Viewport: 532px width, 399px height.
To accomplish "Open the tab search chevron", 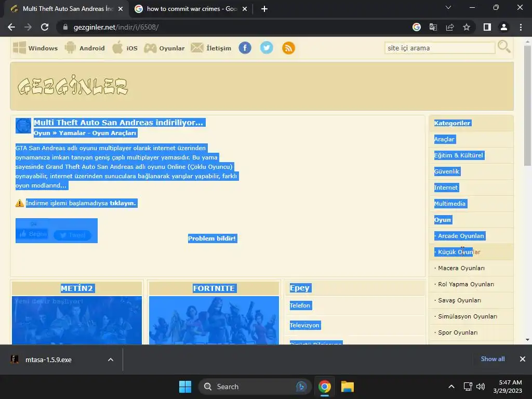I will [448, 7].
